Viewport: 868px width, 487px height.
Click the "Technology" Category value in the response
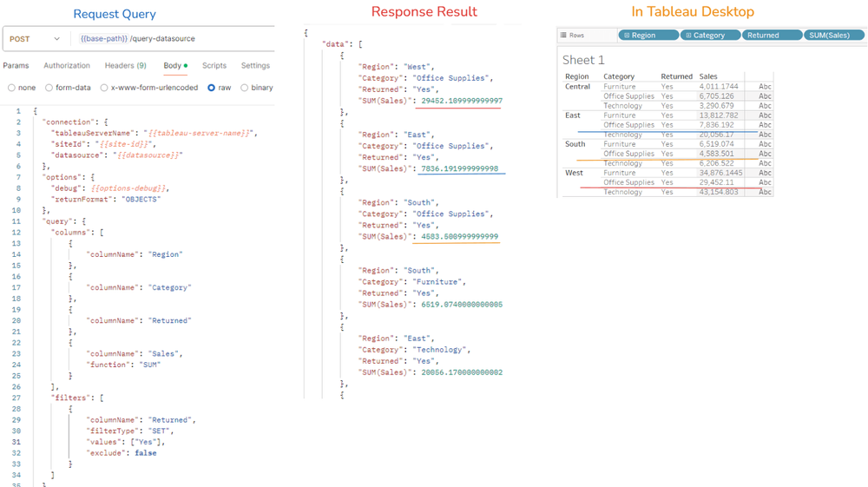click(x=439, y=350)
